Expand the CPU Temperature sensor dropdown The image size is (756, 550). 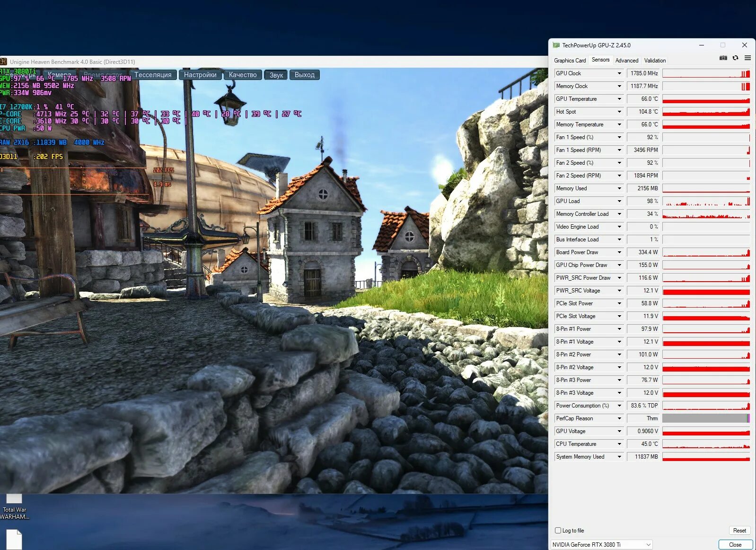[619, 444]
